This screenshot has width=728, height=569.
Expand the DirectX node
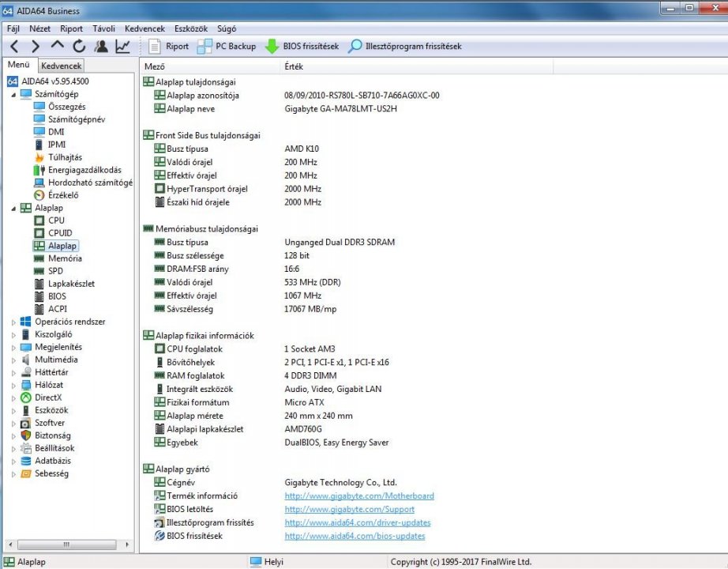click(x=13, y=398)
